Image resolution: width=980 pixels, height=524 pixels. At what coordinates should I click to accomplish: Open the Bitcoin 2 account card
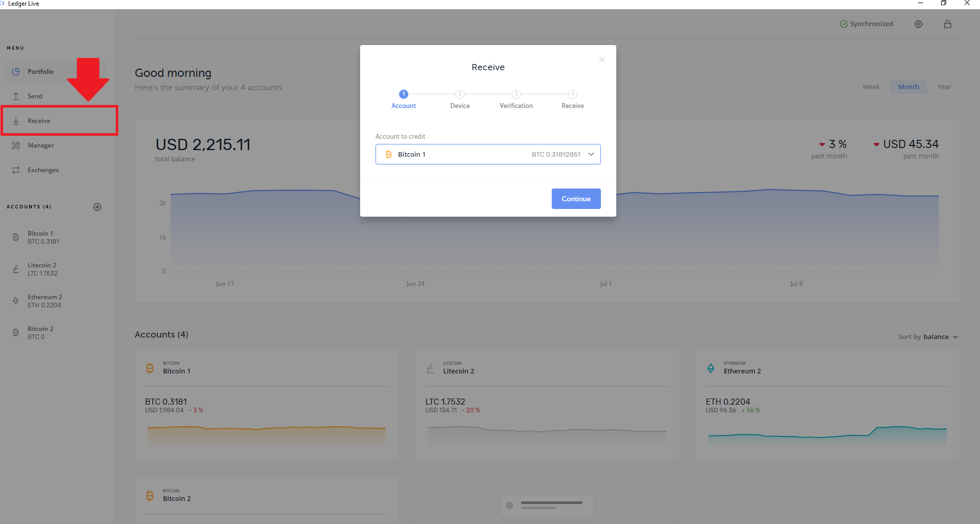[266, 501]
